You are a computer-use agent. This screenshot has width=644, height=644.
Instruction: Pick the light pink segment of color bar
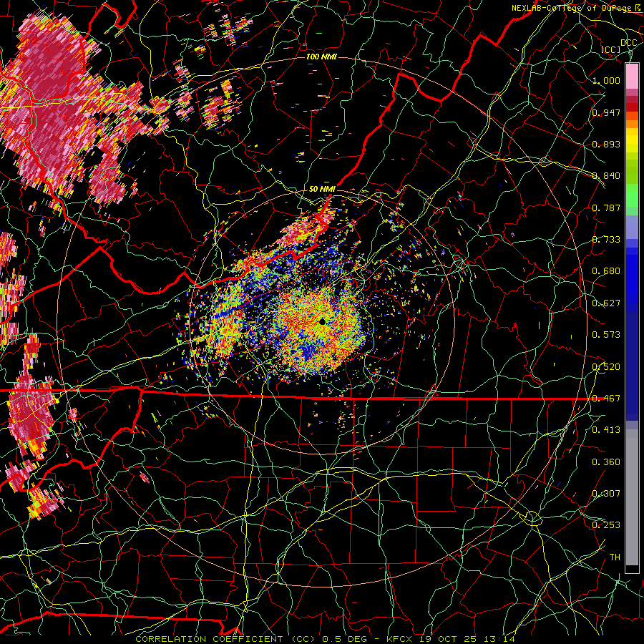632,76
